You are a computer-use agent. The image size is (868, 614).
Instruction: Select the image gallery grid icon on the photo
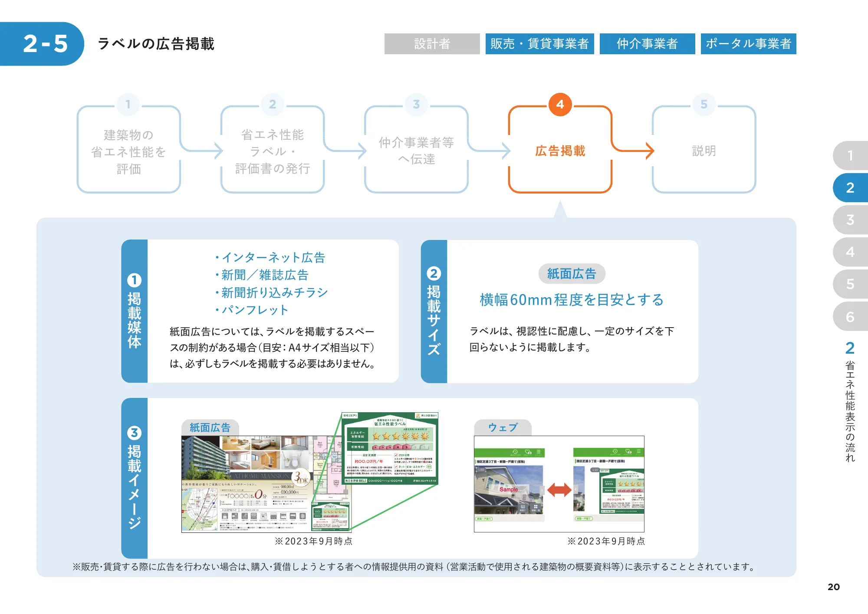[536, 506]
